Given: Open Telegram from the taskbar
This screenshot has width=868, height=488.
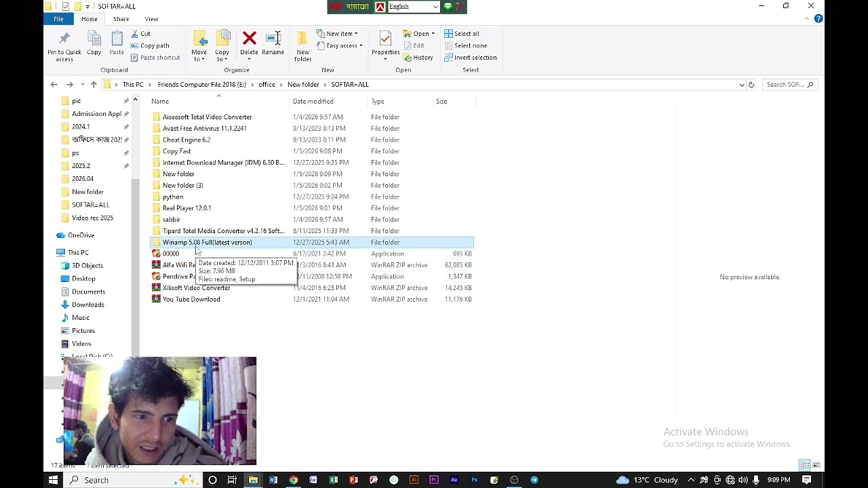Looking at the screenshot, I should click(534, 480).
